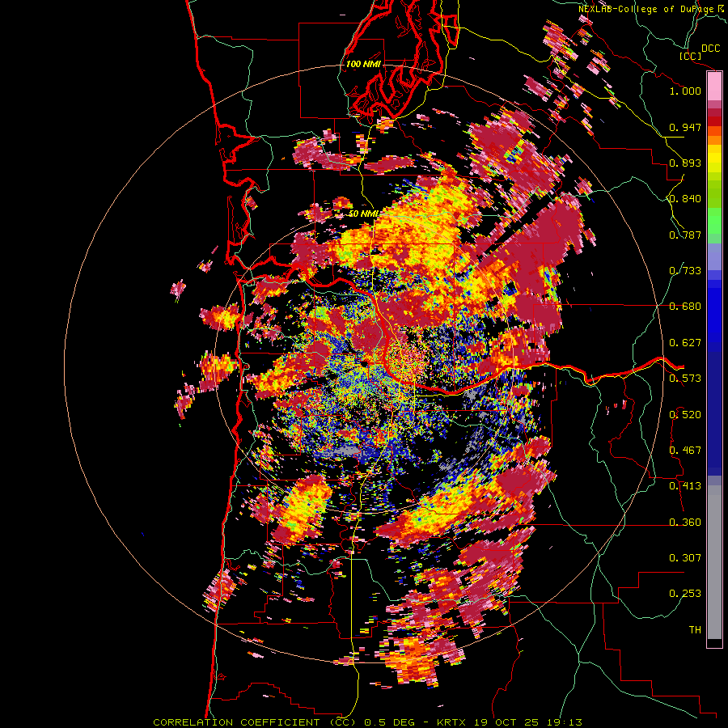Select the 1.000 scale value
This screenshot has height=728, width=728.
tap(685, 91)
